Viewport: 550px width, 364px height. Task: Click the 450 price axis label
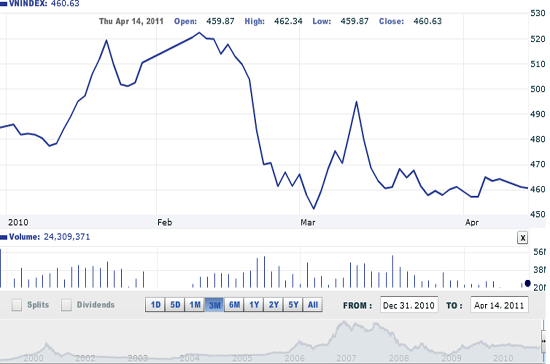(538, 214)
